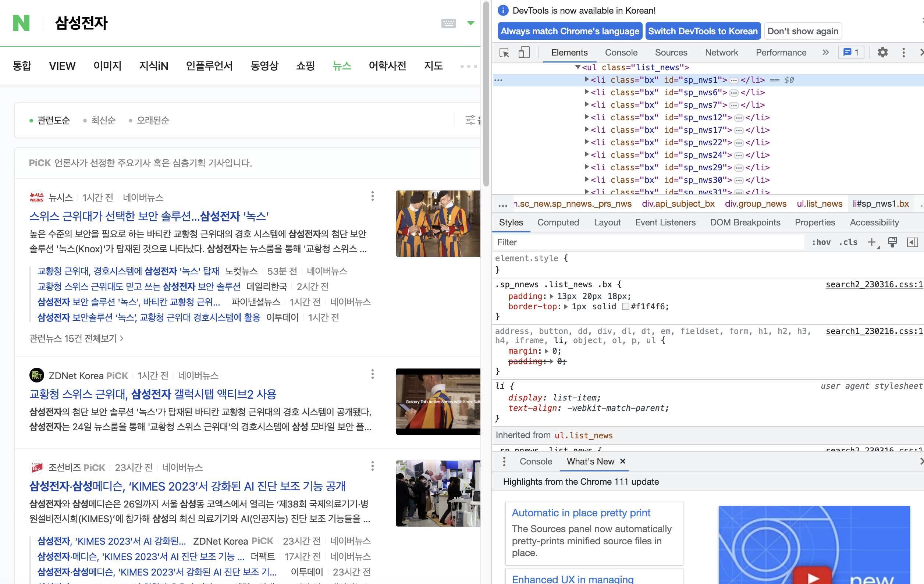Open more DevTools panels chevron
Screen dimensions: 924x584
825,52
